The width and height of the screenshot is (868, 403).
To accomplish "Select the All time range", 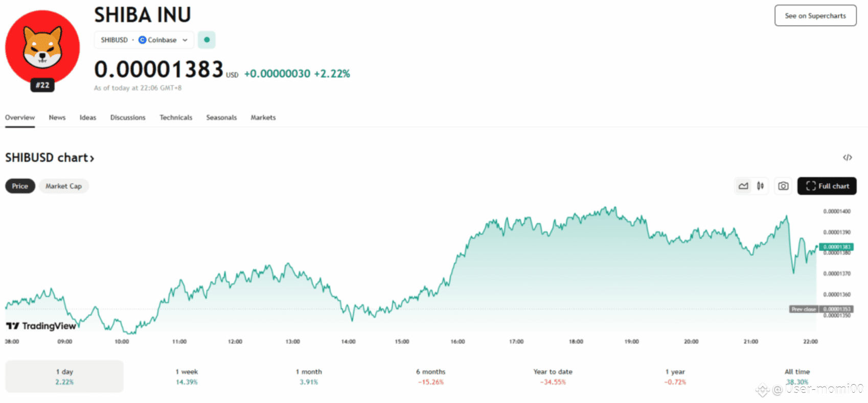I will click(x=797, y=376).
